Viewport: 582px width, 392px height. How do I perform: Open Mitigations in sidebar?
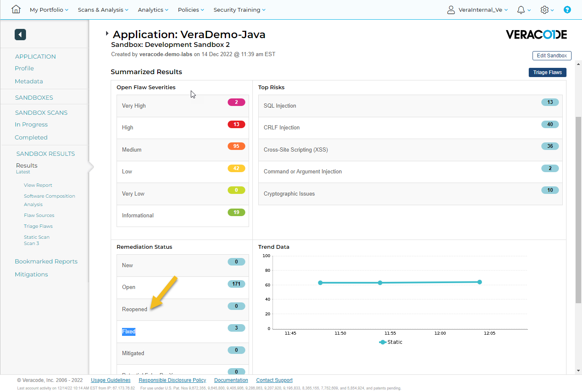(31, 274)
